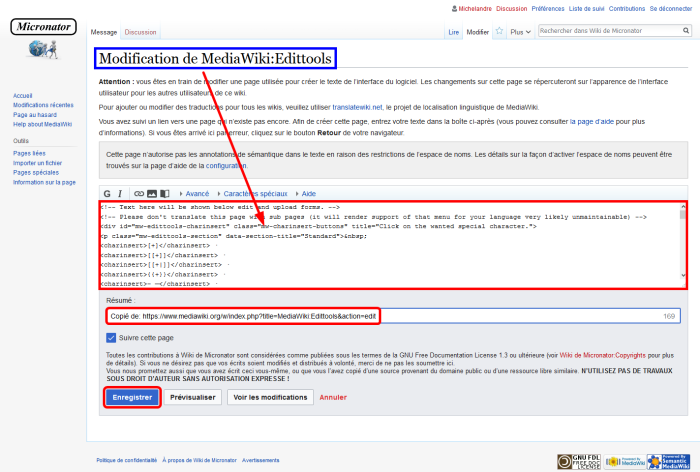The width and height of the screenshot is (700, 472).
Task: Click Voir les modifications button
Action: (x=271, y=397)
